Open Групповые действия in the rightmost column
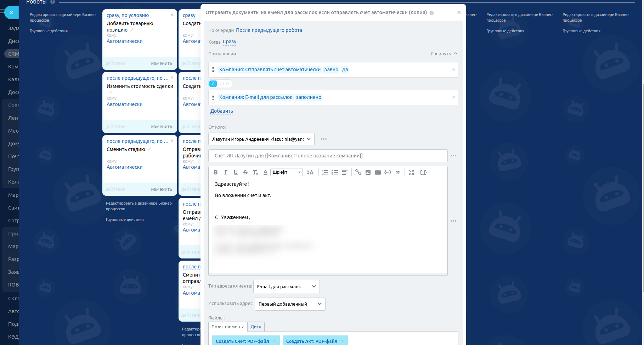644x345 pixels. click(x=581, y=31)
